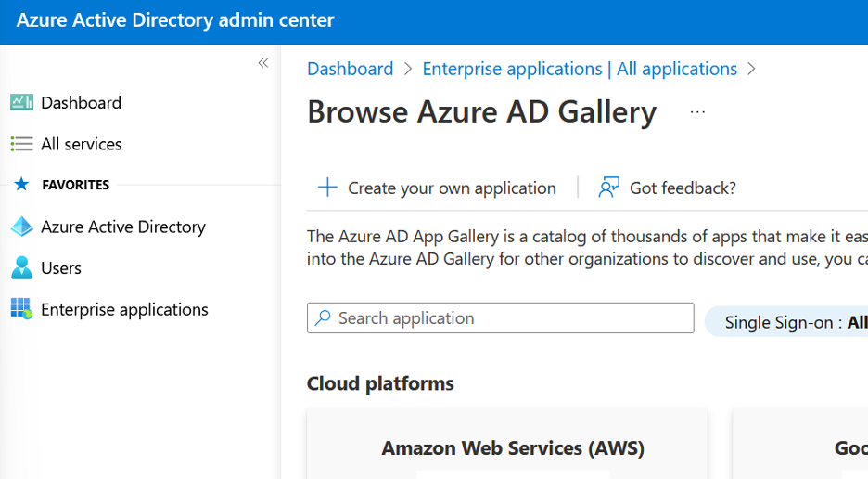Open the Users text label in sidebar
The image size is (868, 479).
pyautogui.click(x=61, y=268)
